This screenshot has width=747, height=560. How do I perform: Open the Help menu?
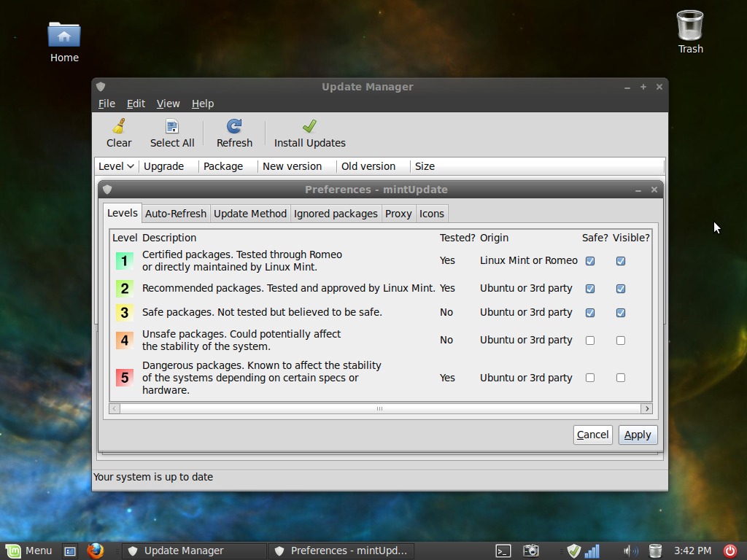(203, 104)
